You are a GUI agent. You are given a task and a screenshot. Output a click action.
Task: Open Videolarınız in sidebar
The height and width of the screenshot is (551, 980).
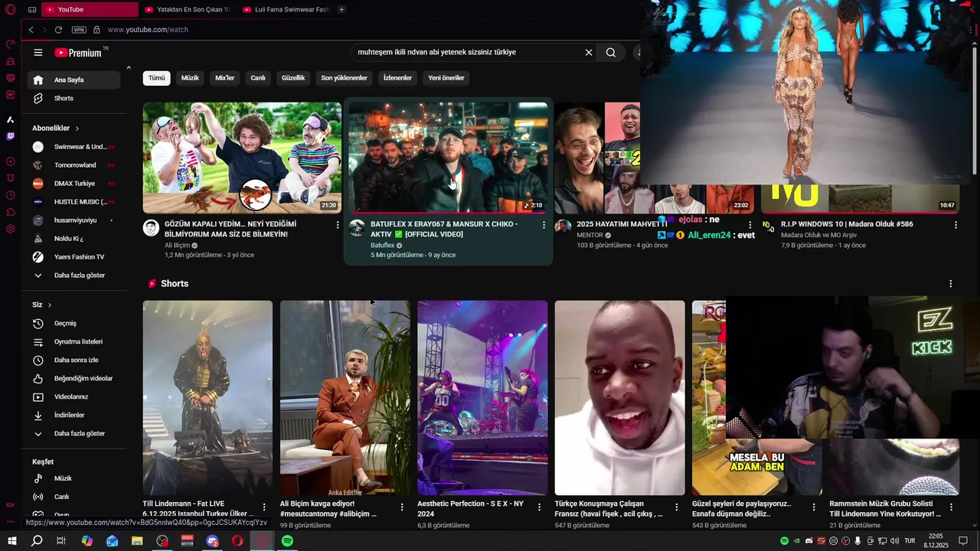point(73,396)
